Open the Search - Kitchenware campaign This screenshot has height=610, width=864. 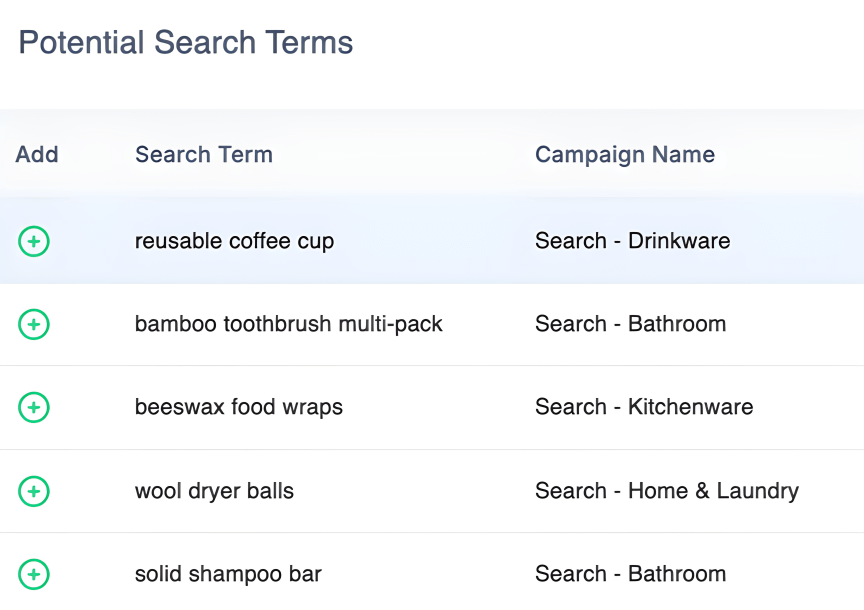tap(644, 407)
